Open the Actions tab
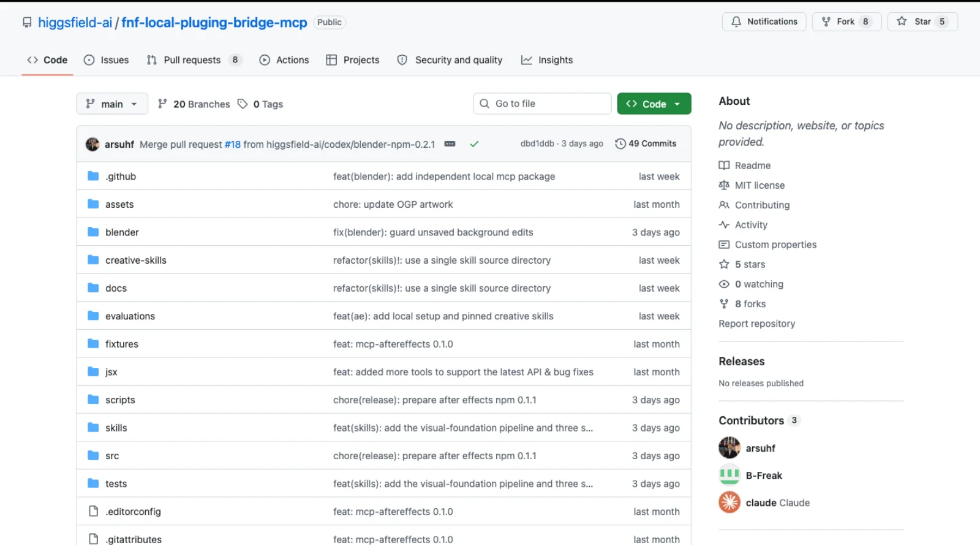Viewport: 980px width, 545px height. coord(284,60)
